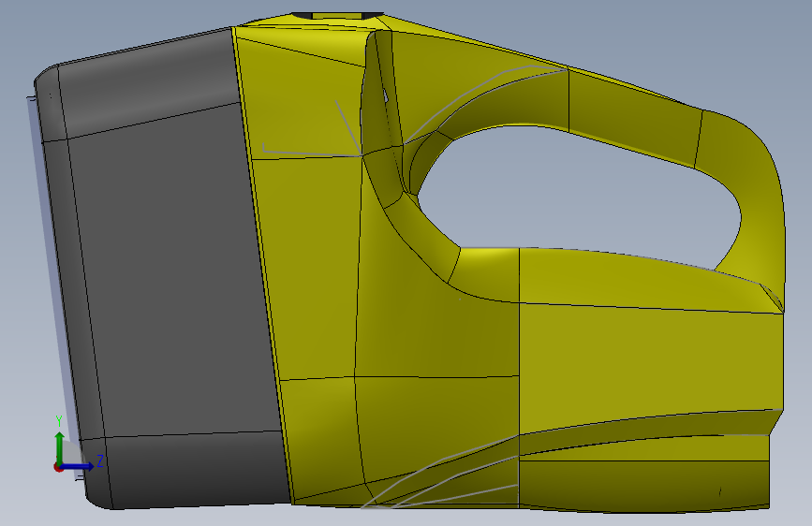Select the yellow base section at bottom right
The height and width of the screenshot is (526, 812).
(643, 484)
